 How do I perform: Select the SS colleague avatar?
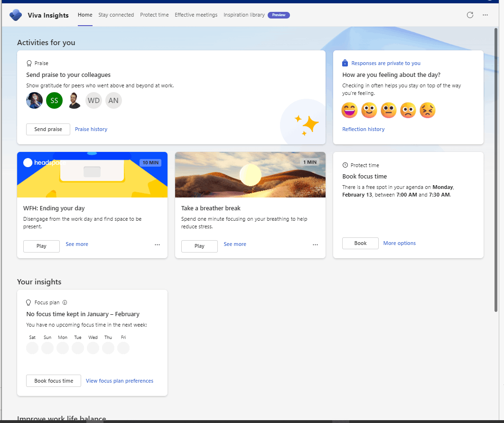(54, 100)
